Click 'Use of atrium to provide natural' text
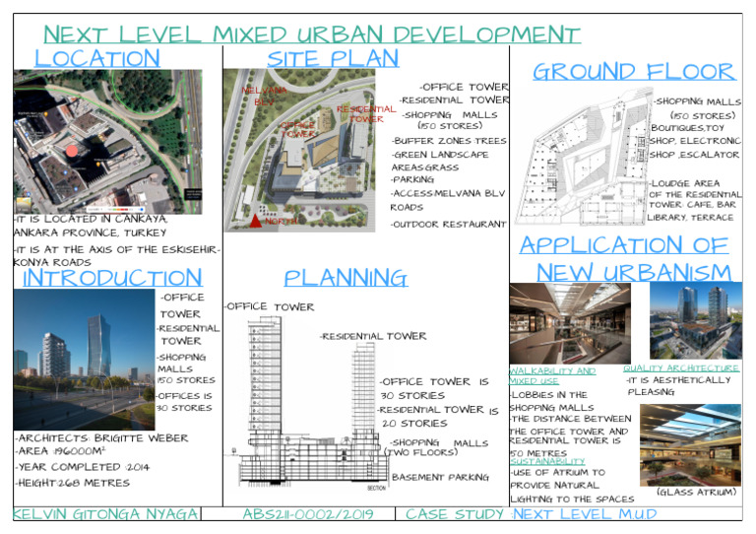The image size is (756, 534). tap(558, 479)
